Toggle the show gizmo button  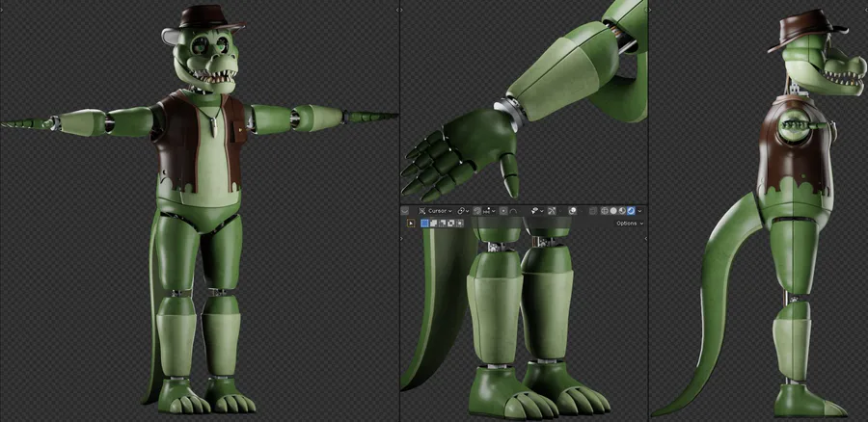(x=552, y=211)
